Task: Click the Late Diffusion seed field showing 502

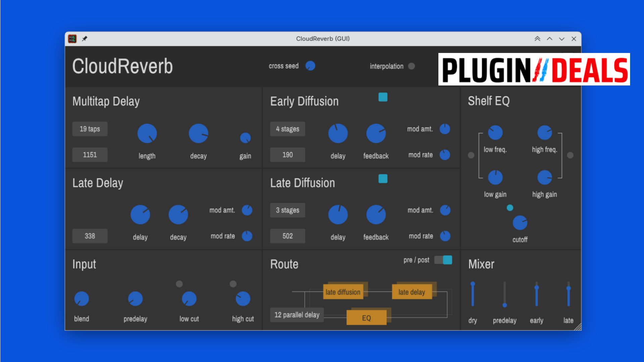Action: [287, 236]
